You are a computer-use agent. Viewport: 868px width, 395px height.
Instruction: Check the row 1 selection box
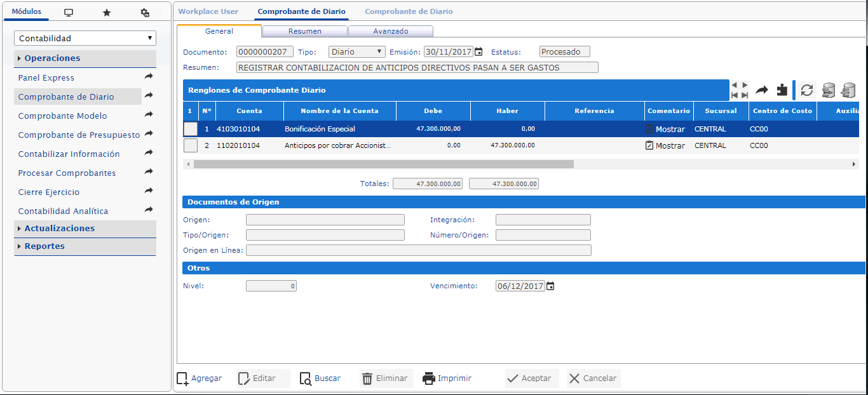191,129
